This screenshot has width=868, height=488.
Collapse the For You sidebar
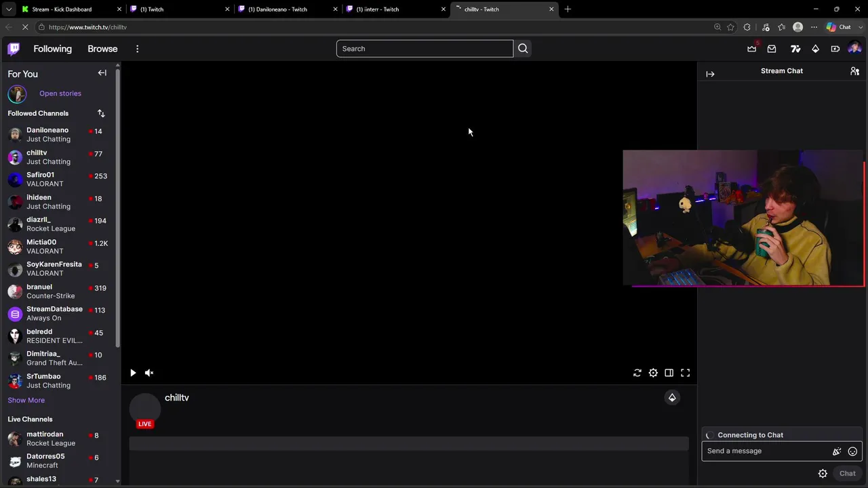click(x=102, y=73)
